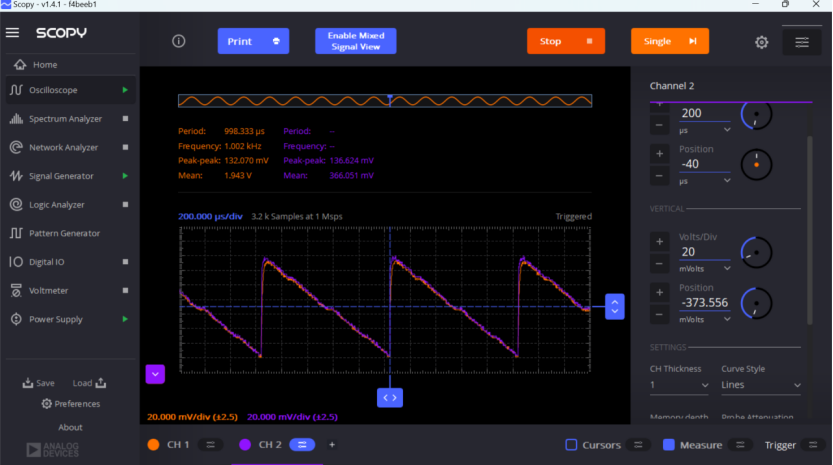Open CH Thickness dropdown
833x465 pixels.
[679, 385]
